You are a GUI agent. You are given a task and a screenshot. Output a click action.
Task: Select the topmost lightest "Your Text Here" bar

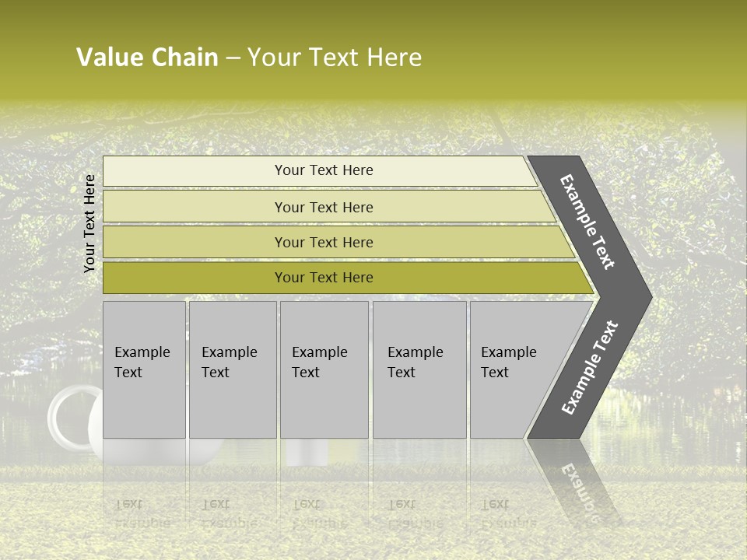click(x=323, y=171)
